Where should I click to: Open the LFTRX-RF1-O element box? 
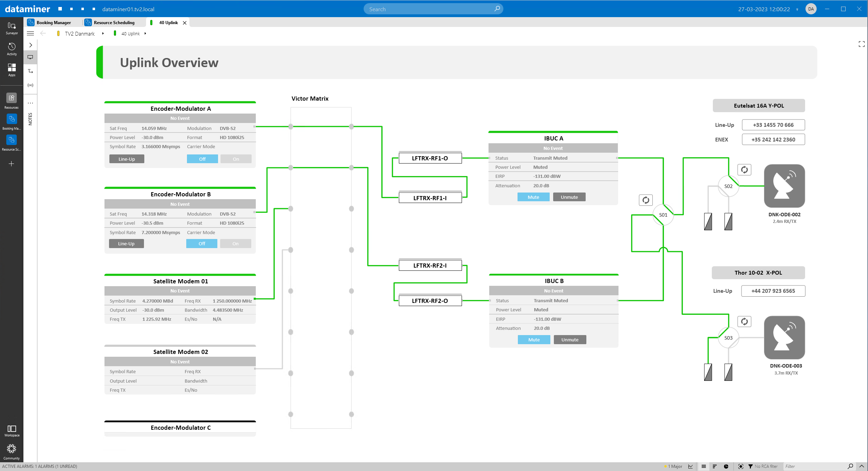(430, 158)
